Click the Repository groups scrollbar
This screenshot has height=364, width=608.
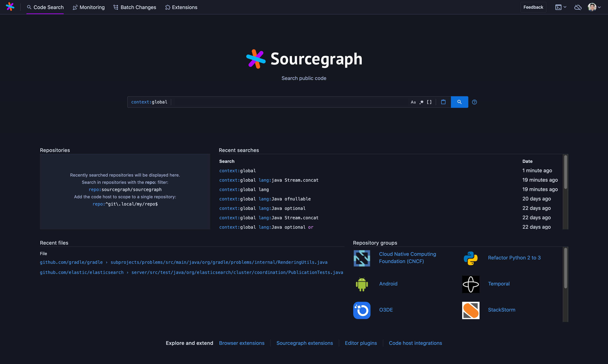565,268
